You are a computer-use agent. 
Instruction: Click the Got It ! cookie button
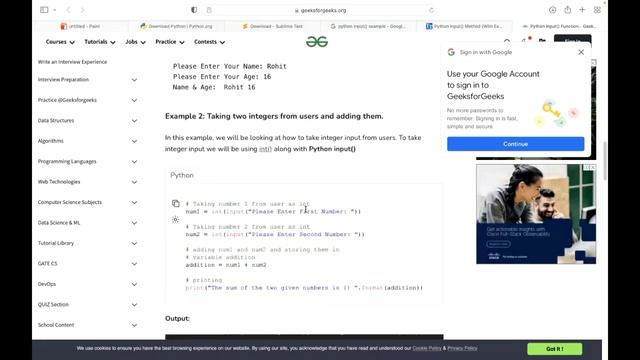tap(554, 349)
